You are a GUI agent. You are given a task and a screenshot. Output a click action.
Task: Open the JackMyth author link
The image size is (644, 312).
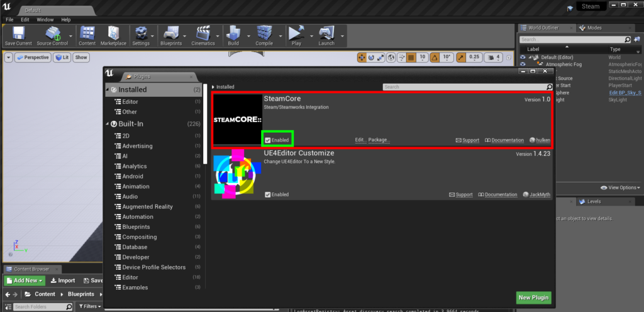pos(537,194)
